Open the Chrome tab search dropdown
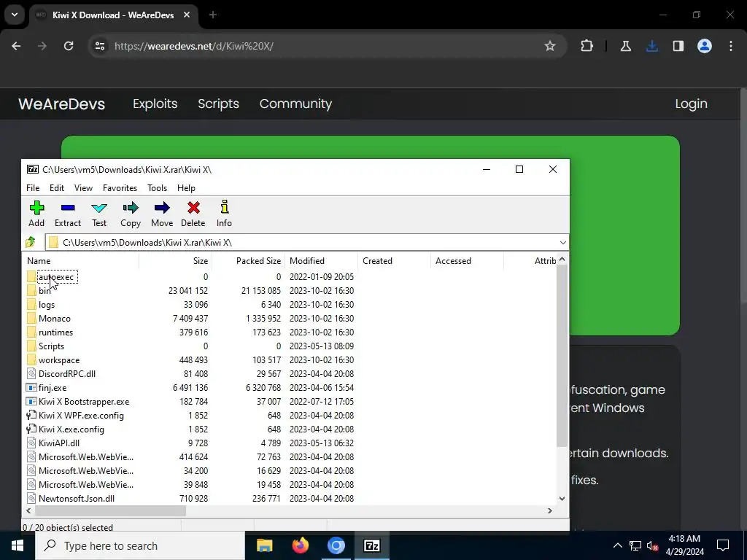 point(15,15)
